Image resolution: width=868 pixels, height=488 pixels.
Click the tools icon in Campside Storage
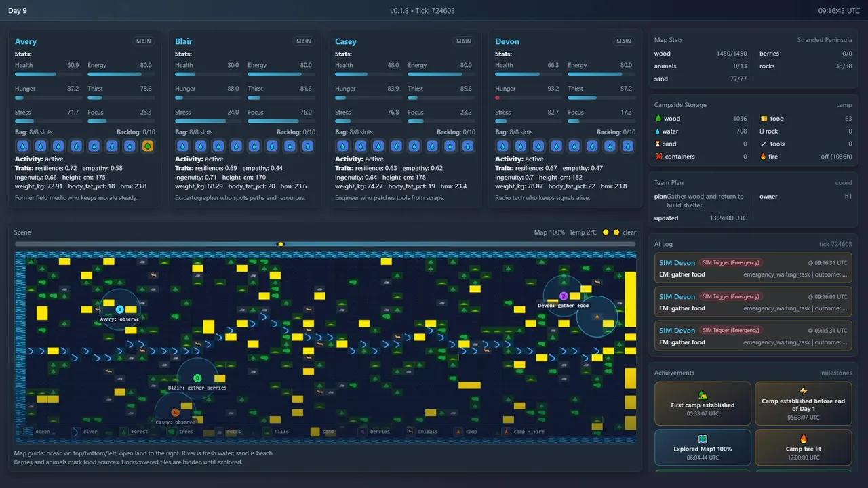coord(764,144)
